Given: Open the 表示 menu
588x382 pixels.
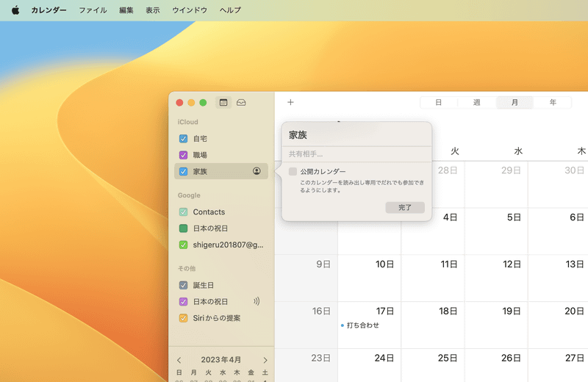Looking at the screenshot, I should click(153, 10).
